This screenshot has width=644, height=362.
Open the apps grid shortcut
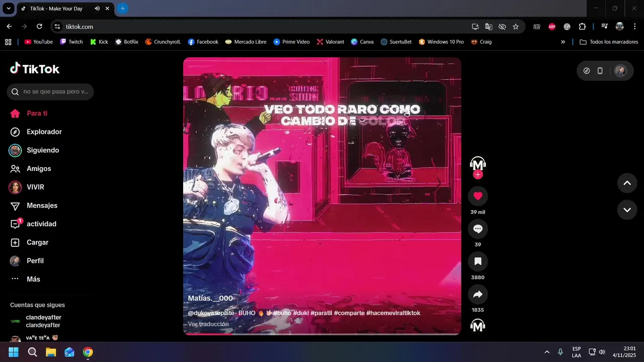[x=8, y=42]
